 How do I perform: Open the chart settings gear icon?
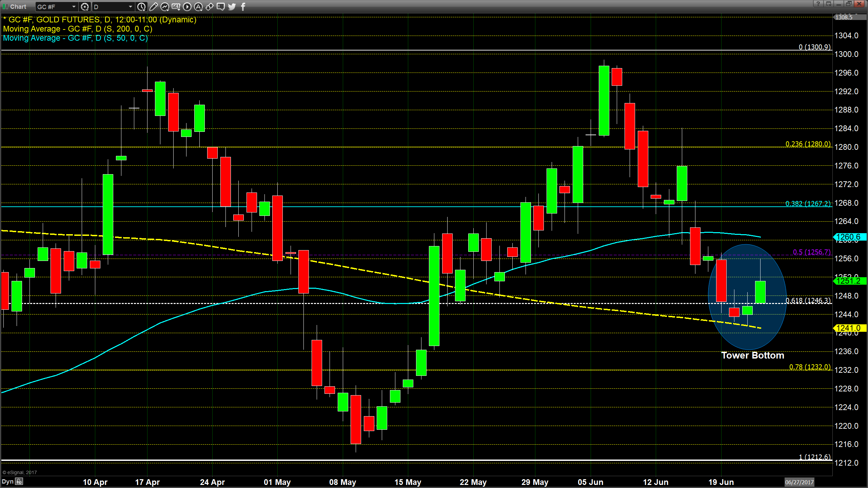[x=85, y=6]
